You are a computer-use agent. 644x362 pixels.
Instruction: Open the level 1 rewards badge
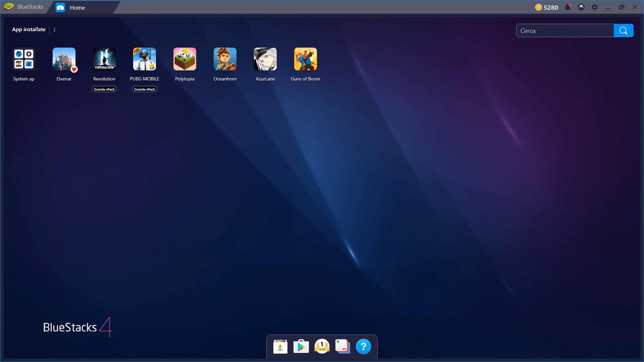tap(322, 346)
